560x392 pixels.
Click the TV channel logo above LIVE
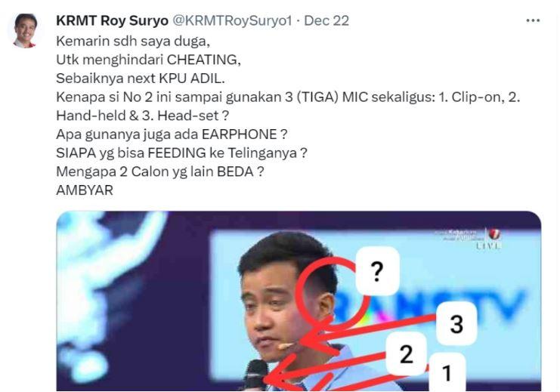point(494,234)
